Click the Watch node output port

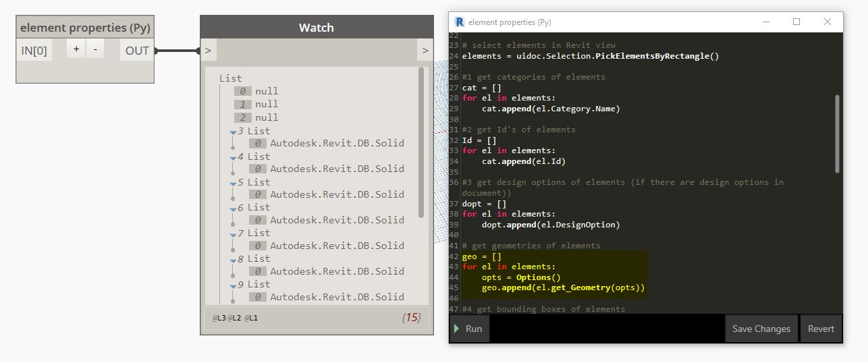coord(425,51)
